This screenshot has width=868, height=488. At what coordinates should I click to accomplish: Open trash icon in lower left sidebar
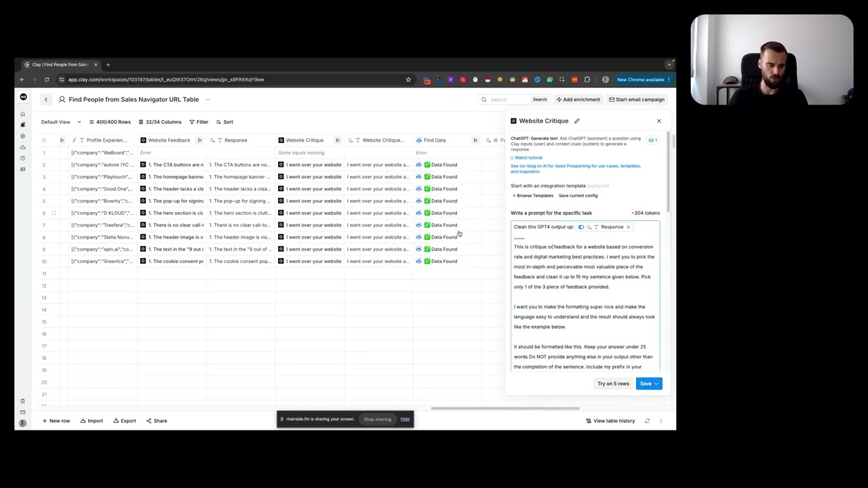coord(22,401)
